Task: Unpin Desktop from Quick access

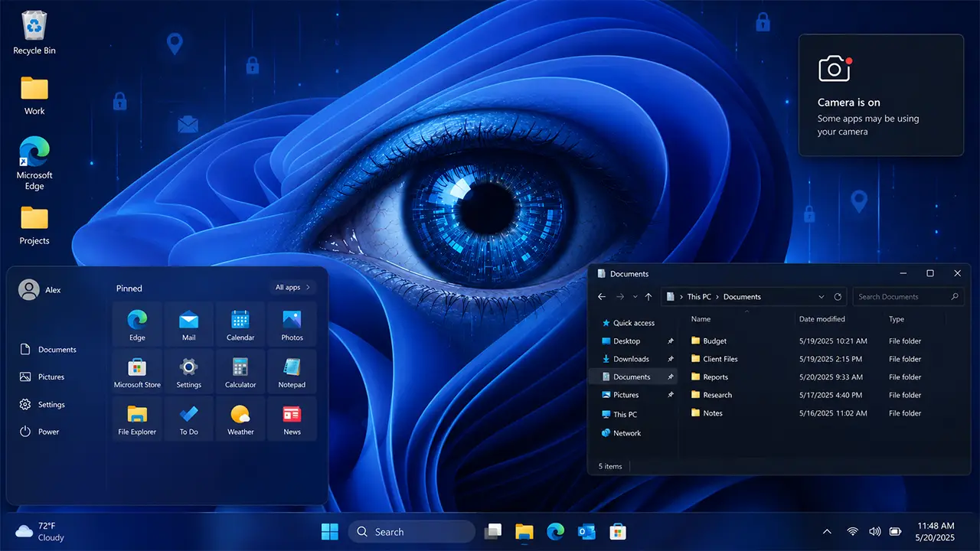Action: click(x=671, y=341)
